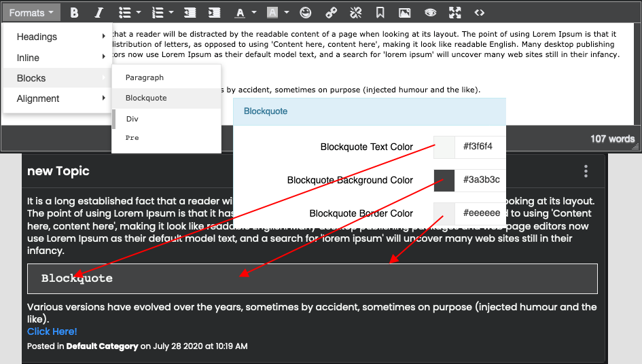Screen dimensions: 642x364
Task: Click the Blockquote Text Color swatch
Action: point(444,147)
